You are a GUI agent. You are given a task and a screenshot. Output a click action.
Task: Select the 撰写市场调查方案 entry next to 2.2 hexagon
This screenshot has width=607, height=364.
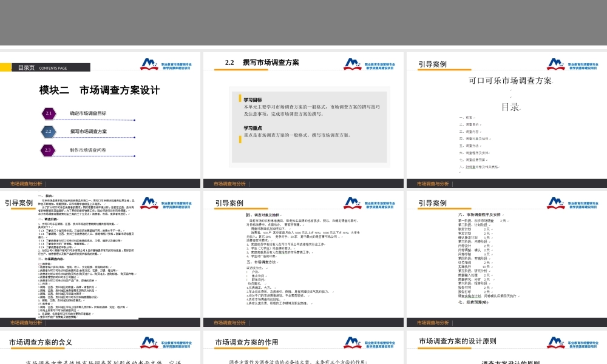click(x=88, y=131)
